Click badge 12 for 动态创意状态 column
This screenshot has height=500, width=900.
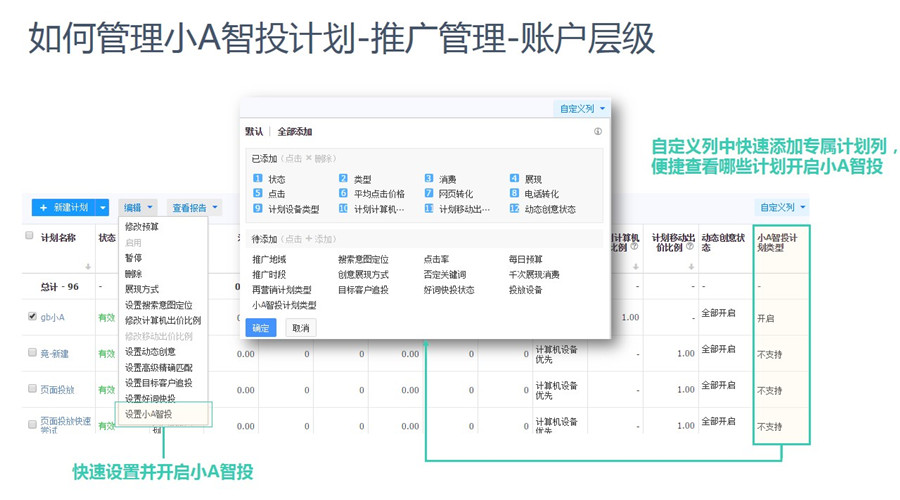pos(514,208)
